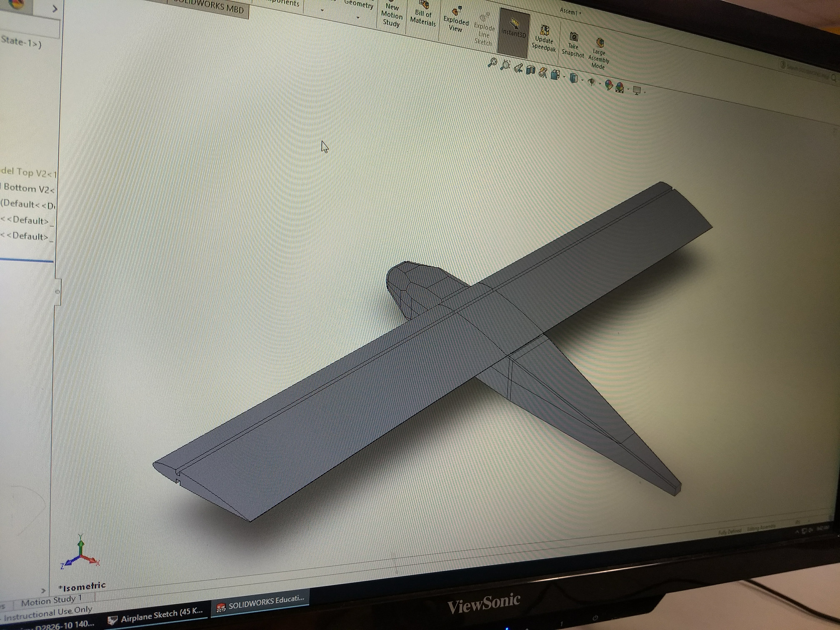Click the Apply Scene icon

(x=619, y=87)
